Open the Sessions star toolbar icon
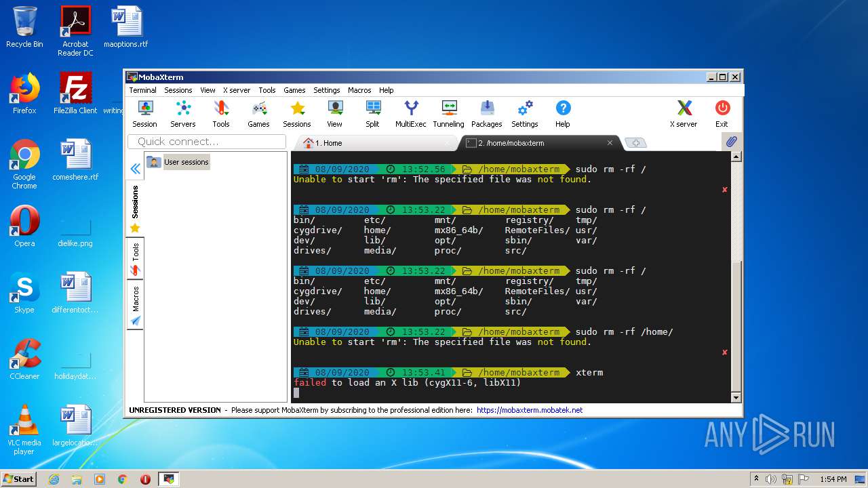Screen dimensions: 868x488 click(297, 114)
